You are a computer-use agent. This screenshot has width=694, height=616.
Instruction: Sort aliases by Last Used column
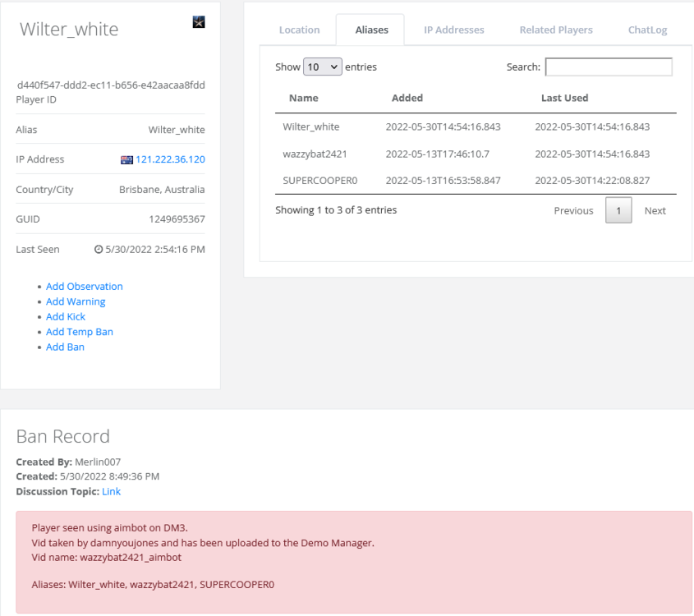(x=564, y=98)
